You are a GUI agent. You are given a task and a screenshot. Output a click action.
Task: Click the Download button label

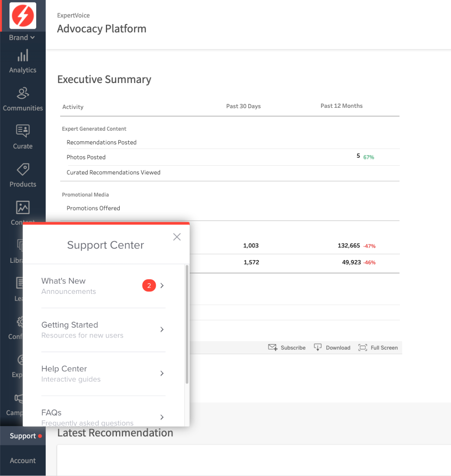[338, 348]
